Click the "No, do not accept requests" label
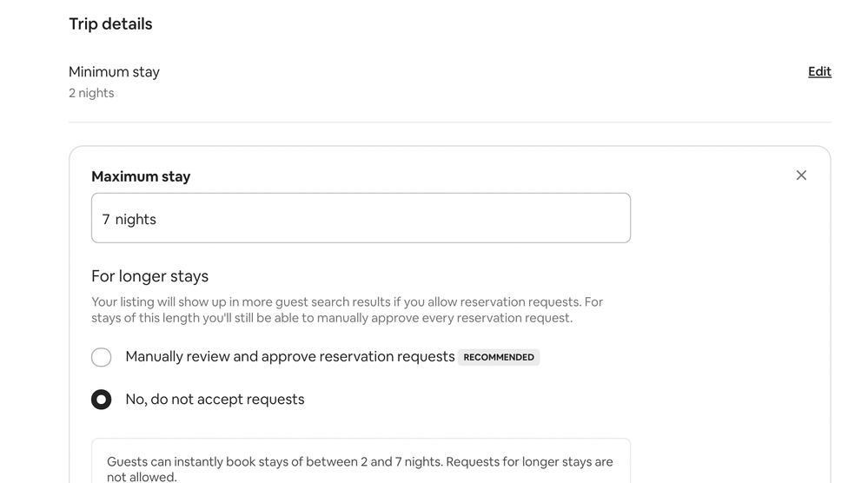The image size is (868, 483). coord(215,400)
